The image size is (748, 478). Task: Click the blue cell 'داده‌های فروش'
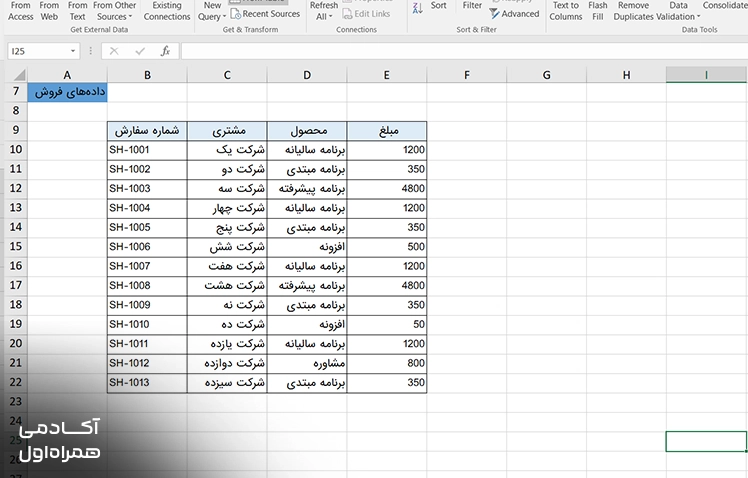tap(67, 92)
